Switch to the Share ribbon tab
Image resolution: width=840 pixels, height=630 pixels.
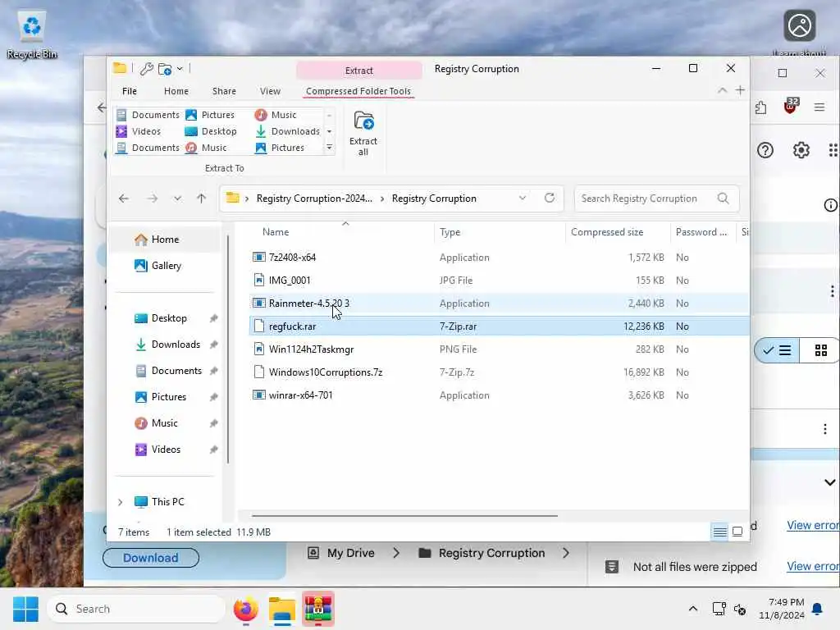click(x=224, y=91)
